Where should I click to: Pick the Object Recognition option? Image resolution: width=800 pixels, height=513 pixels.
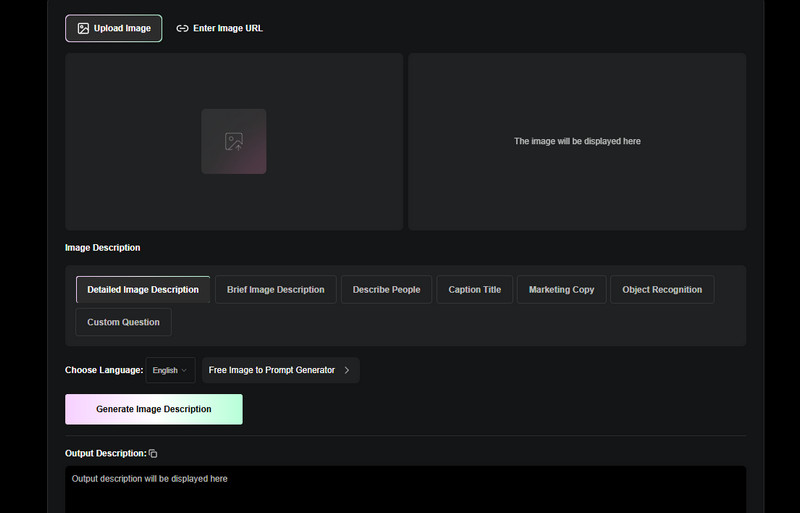point(661,290)
